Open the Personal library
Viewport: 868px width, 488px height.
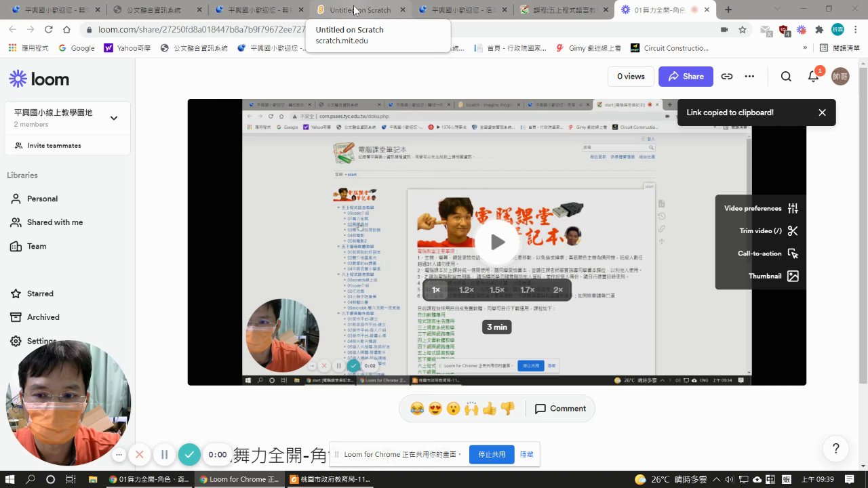pos(42,199)
